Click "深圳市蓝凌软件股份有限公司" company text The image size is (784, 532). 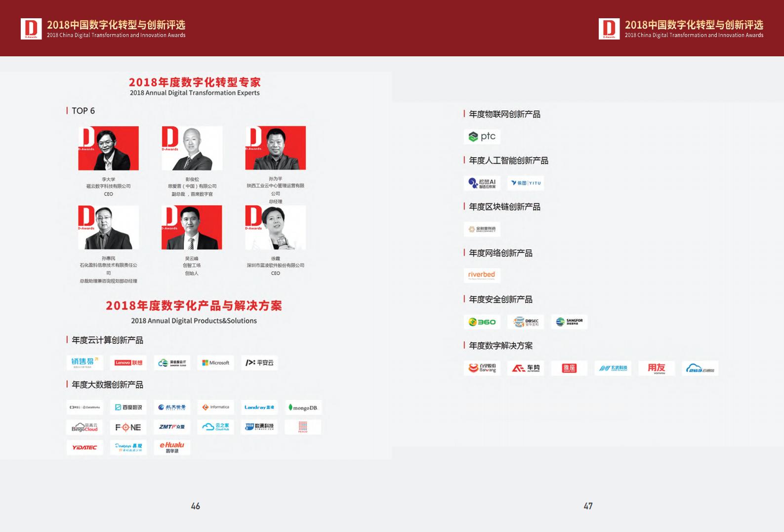pyautogui.click(x=276, y=265)
